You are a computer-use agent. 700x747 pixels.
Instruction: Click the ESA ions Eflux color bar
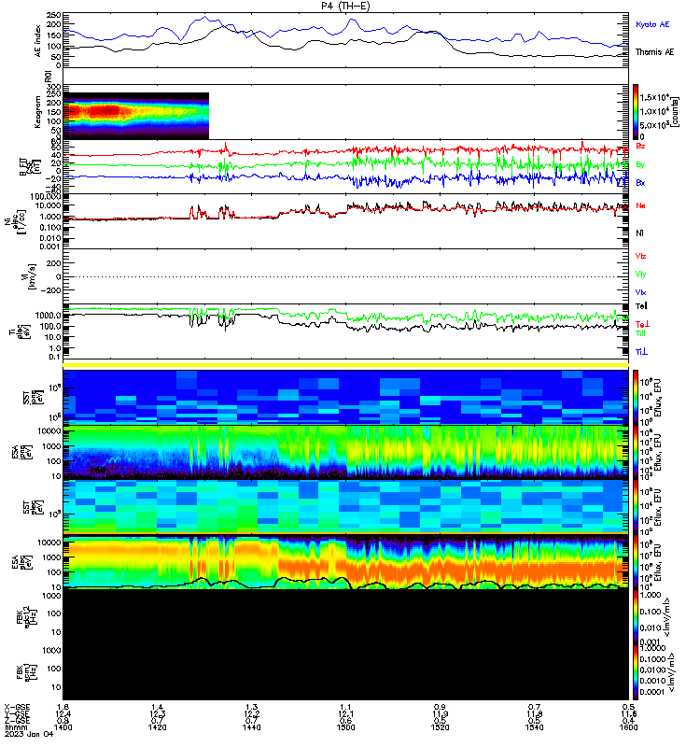click(636, 451)
